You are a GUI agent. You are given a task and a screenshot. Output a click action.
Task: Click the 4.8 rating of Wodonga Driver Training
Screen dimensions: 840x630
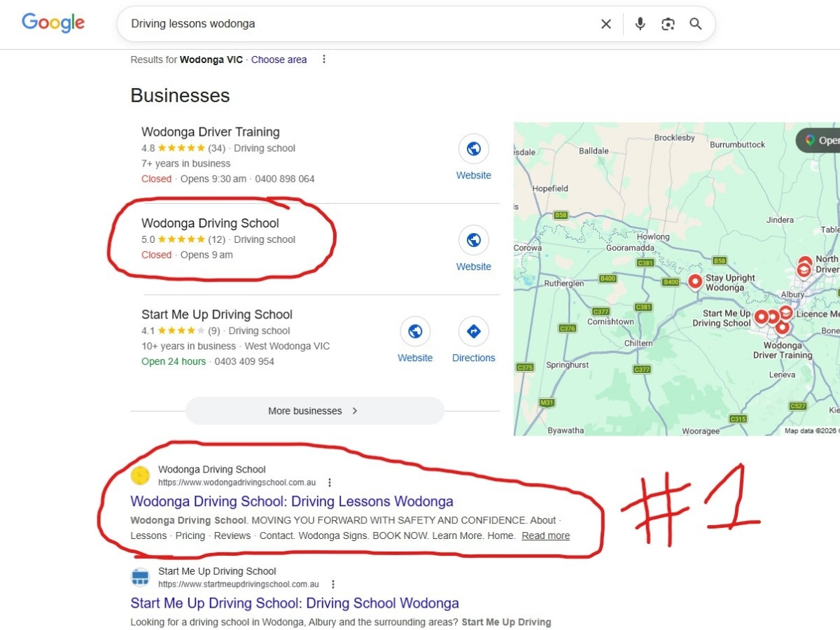click(x=148, y=148)
